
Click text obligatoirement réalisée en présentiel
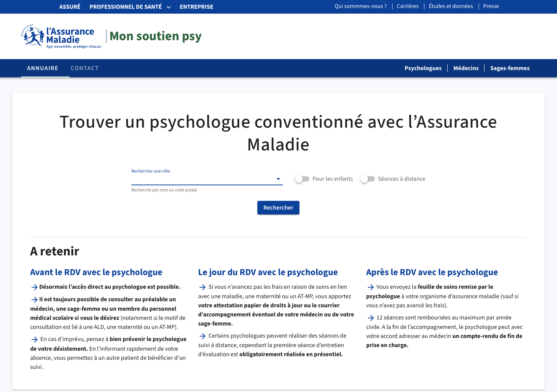(x=291, y=354)
